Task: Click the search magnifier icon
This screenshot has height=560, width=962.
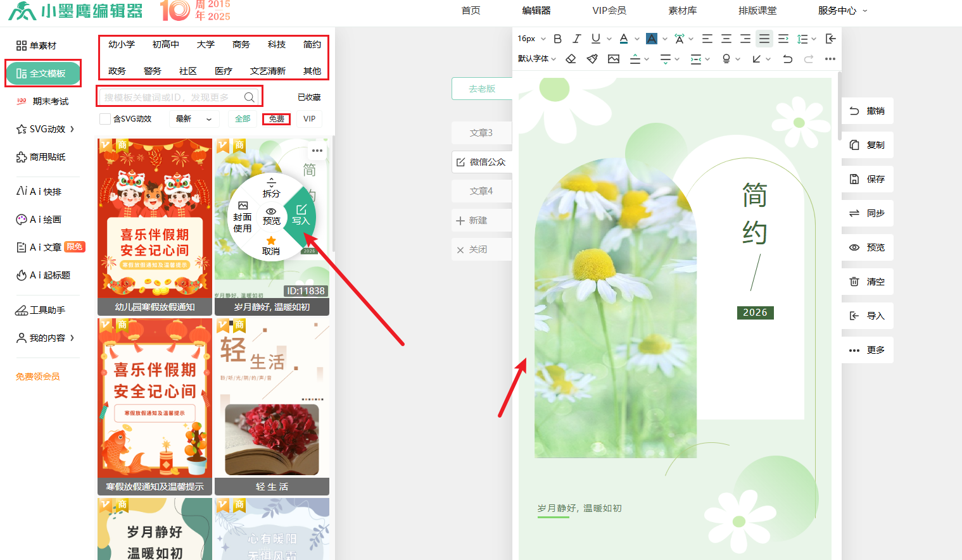Action: coord(250,97)
